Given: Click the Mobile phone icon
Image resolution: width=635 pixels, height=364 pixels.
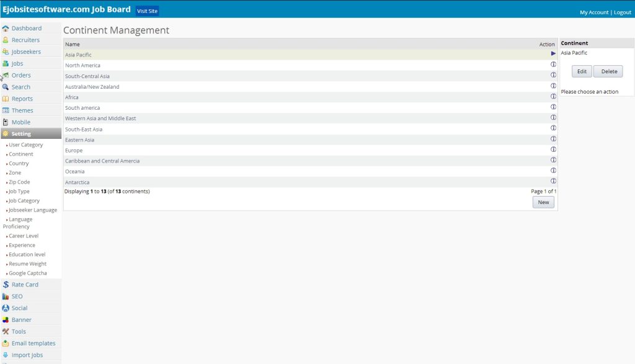Looking at the screenshot, I should point(5,122).
